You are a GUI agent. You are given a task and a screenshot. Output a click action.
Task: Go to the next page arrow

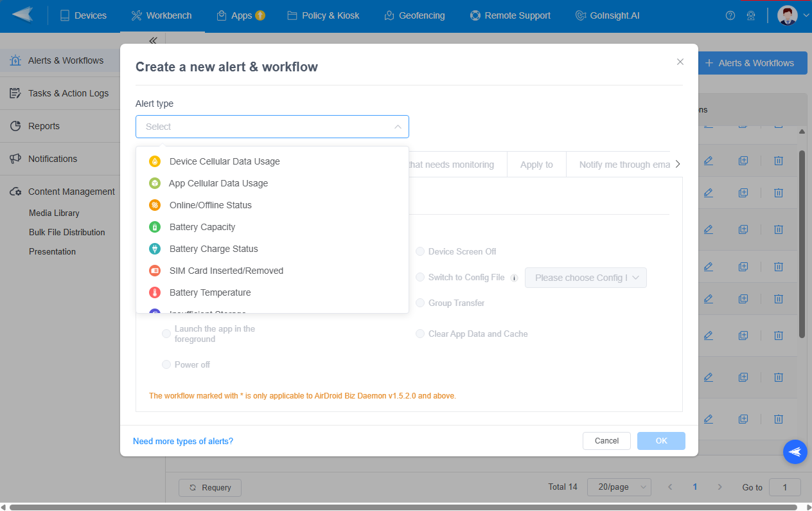click(x=720, y=487)
